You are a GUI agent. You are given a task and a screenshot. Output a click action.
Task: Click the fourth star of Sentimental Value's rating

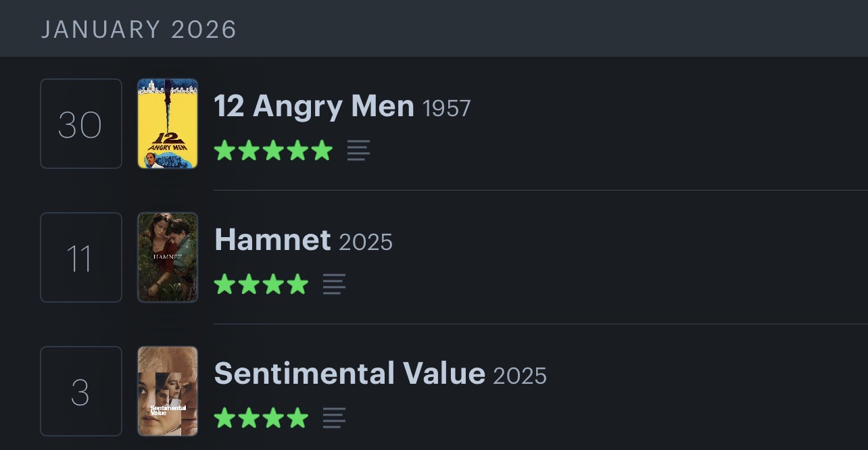(x=297, y=418)
